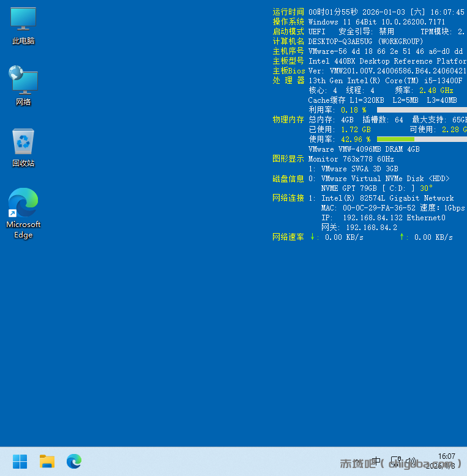Open File Explorer from the taskbar

pyautogui.click(x=47, y=461)
